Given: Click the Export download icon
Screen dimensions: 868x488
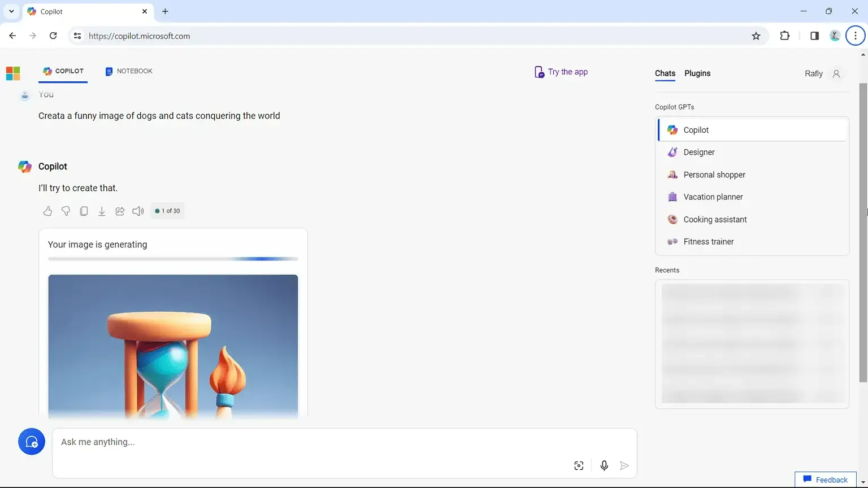Looking at the screenshot, I should pos(102,211).
